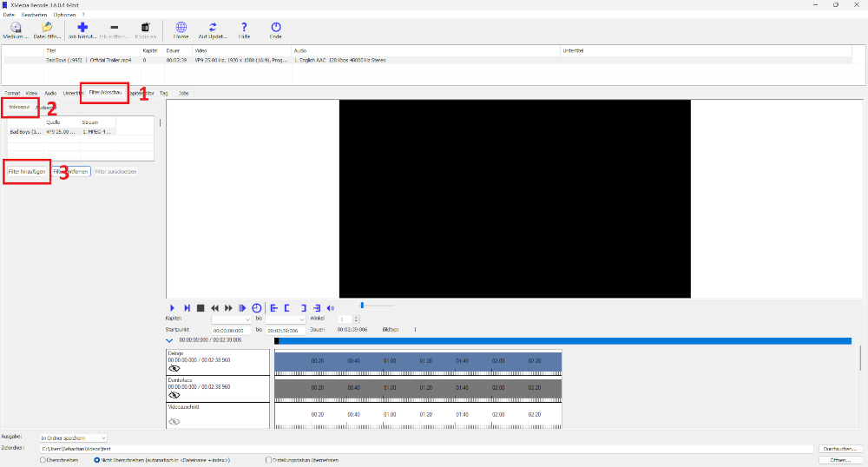Switch to the Jobs tab
868x467 pixels.
tap(184, 94)
